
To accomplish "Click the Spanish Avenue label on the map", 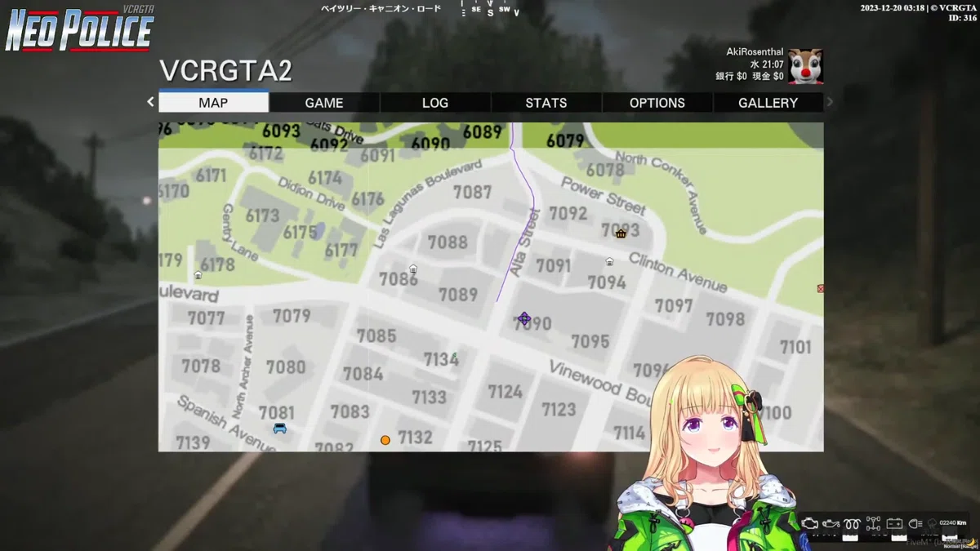I will click(225, 423).
